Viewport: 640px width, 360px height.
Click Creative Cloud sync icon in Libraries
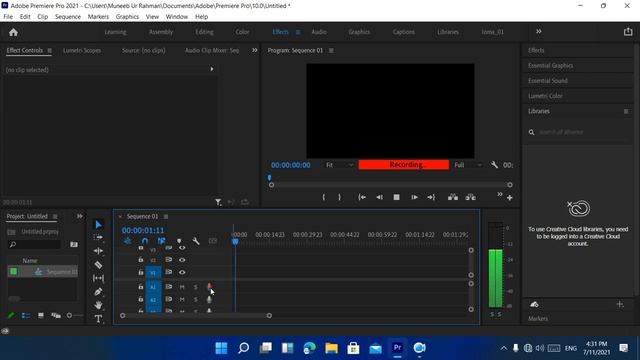pos(534,304)
